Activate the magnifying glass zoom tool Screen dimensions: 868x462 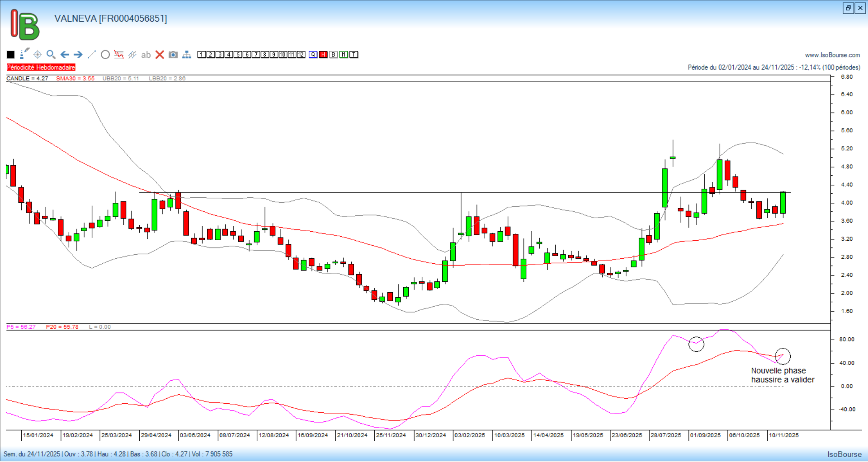click(51, 55)
